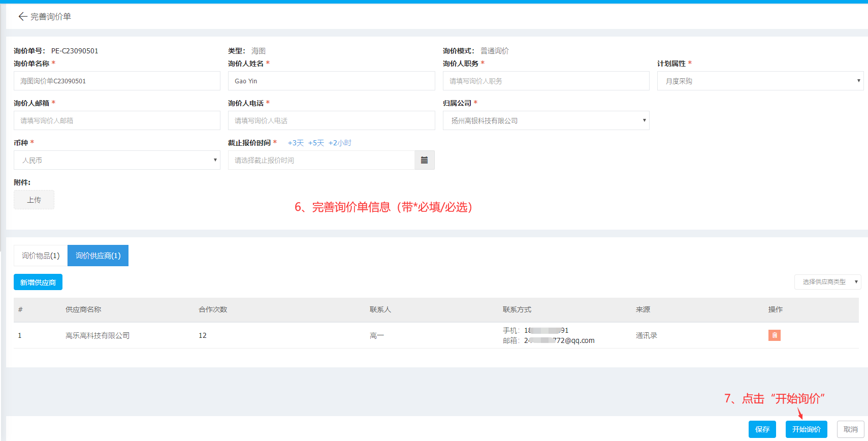868x441 pixels.
Task: Click the 联系方式 column header
Action: 517,309
